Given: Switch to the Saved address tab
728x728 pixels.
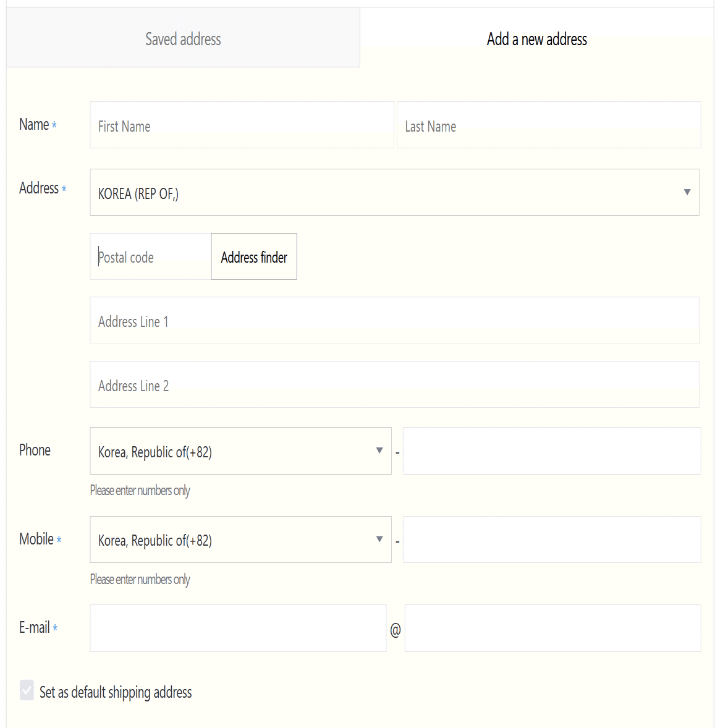Looking at the screenshot, I should coord(183,39).
